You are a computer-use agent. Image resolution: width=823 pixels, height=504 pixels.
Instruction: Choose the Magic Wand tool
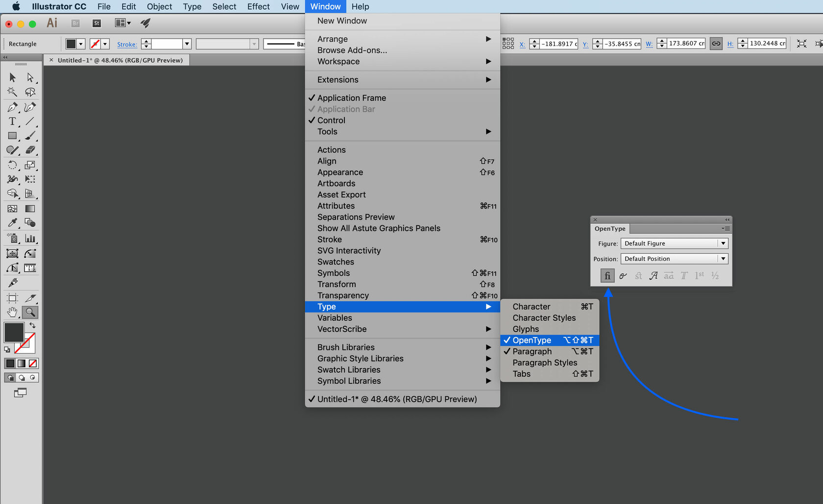point(13,92)
